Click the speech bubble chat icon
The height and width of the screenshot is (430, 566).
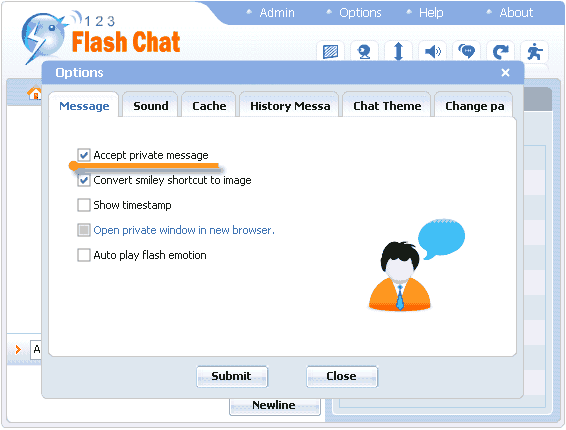(x=466, y=52)
